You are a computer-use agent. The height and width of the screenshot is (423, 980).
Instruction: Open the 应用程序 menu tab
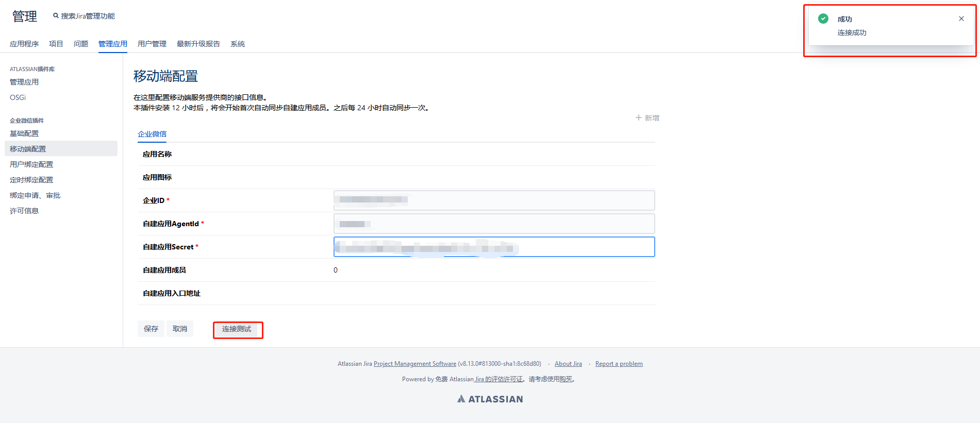pyautogui.click(x=24, y=44)
